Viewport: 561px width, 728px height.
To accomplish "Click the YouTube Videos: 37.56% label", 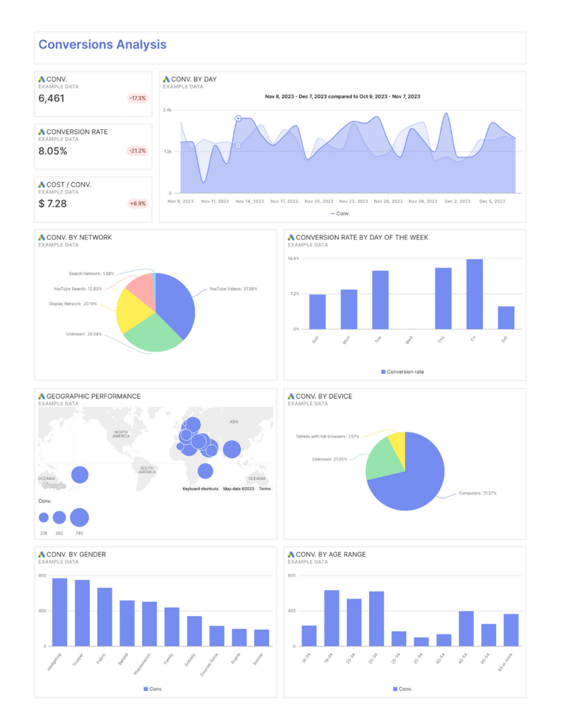I will (233, 289).
